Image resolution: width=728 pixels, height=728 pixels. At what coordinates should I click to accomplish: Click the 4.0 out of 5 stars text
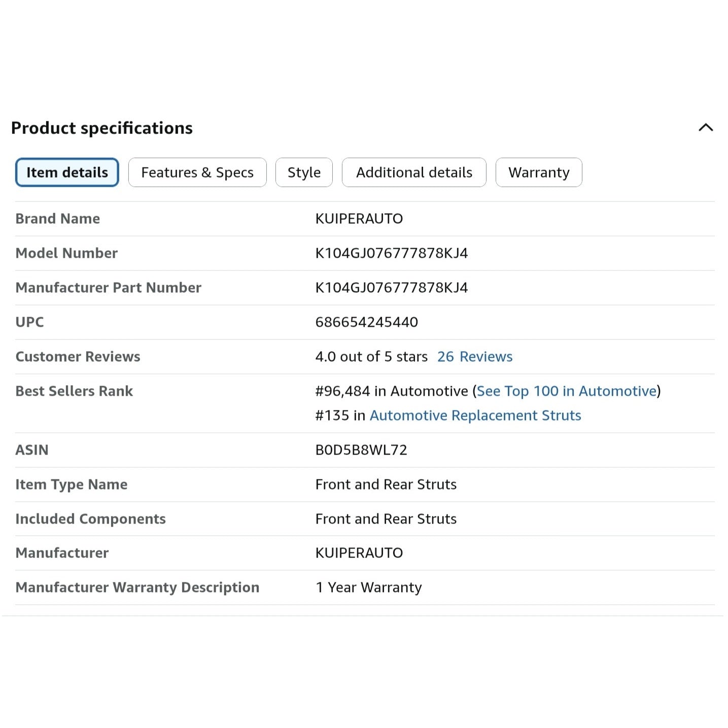[371, 357]
